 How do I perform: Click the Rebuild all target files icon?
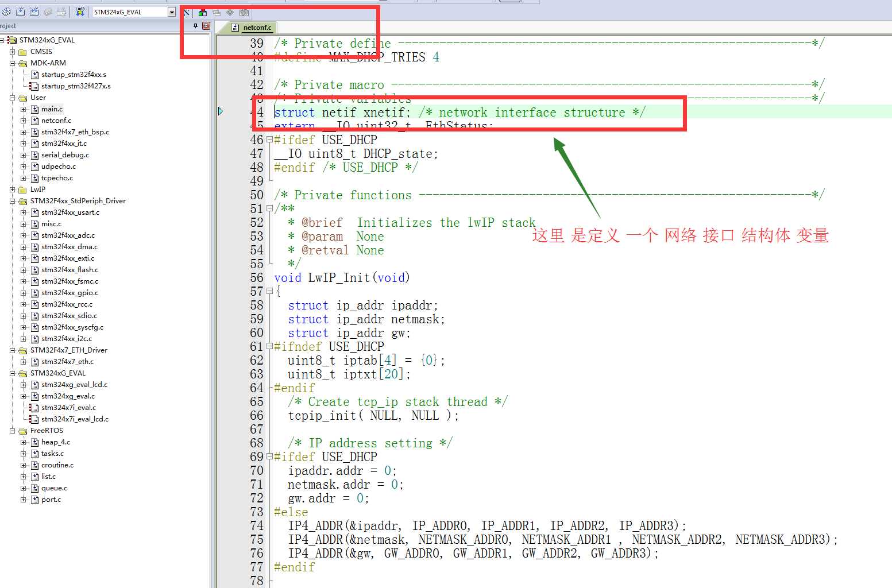(x=34, y=11)
